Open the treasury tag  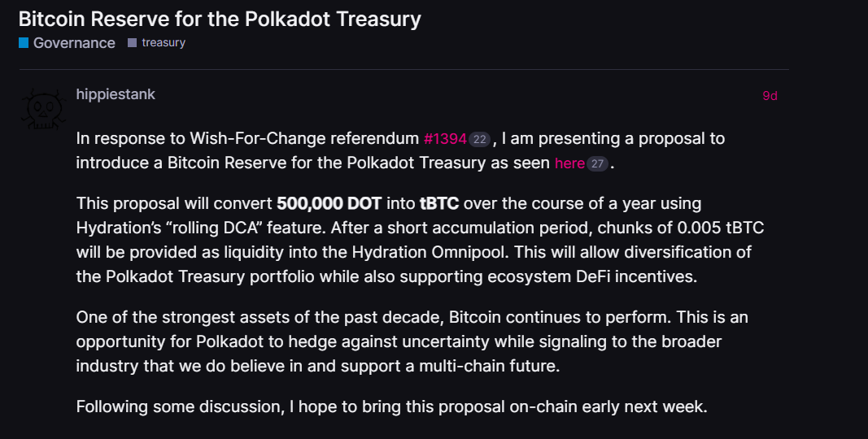[x=164, y=42]
